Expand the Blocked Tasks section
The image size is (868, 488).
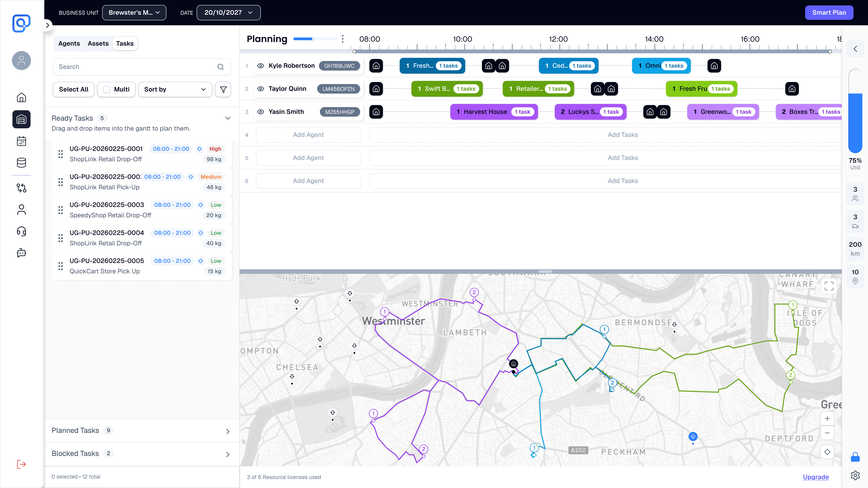pos(228,455)
